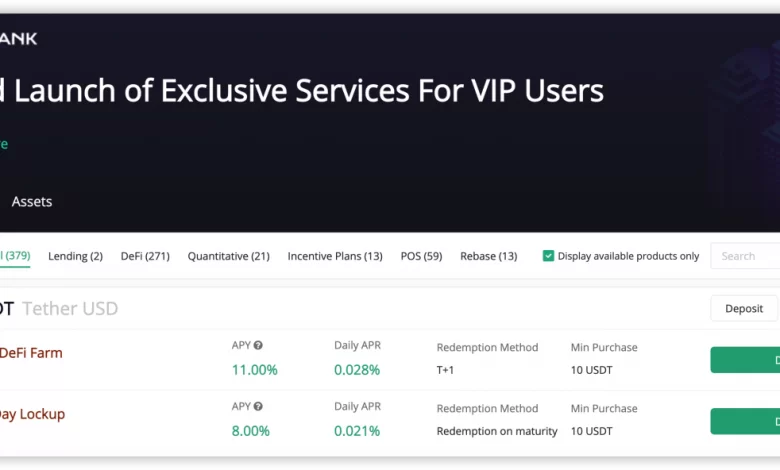Select the DeFi (271) tab
The width and height of the screenshot is (780, 470).
pyautogui.click(x=145, y=256)
